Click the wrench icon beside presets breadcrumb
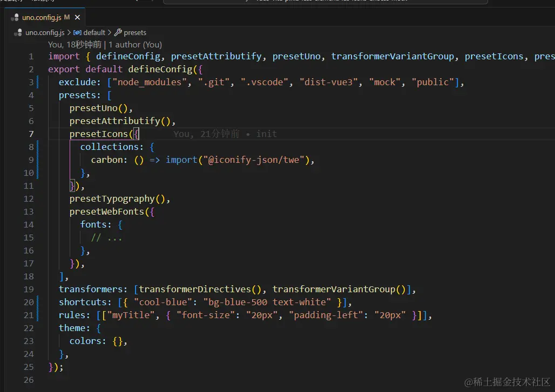 click(118, 32)
